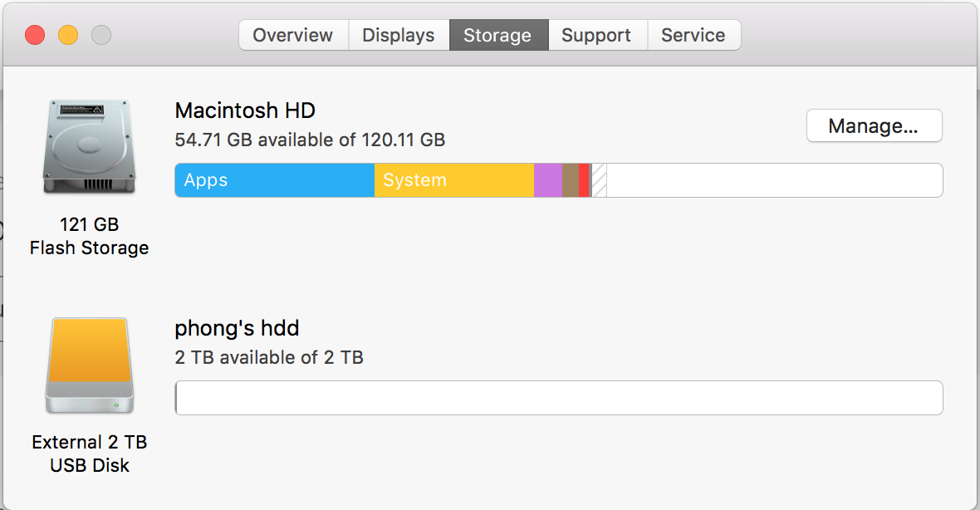Screen dimensions: 980x510
Task: Click the Manage... button
Action: tap(874, 125)
